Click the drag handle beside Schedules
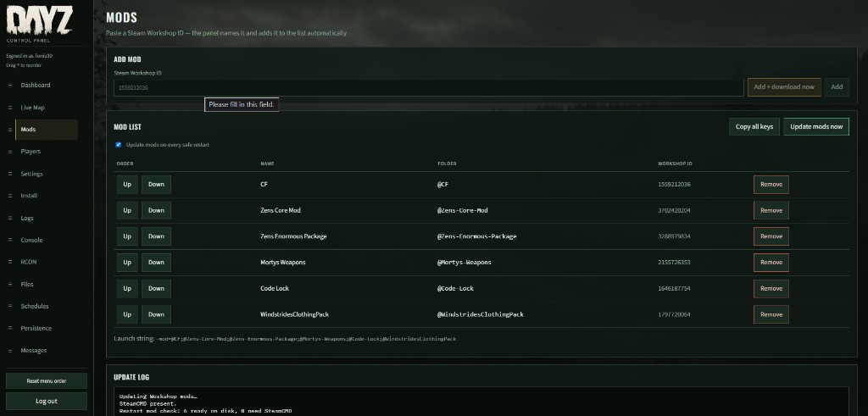This screenshot has width=868, height=416. (10, 306)
